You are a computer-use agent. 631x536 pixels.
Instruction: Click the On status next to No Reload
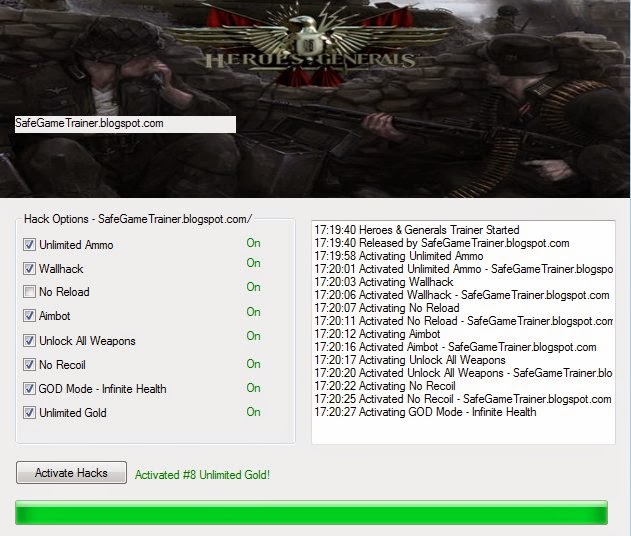click(254, 287)
